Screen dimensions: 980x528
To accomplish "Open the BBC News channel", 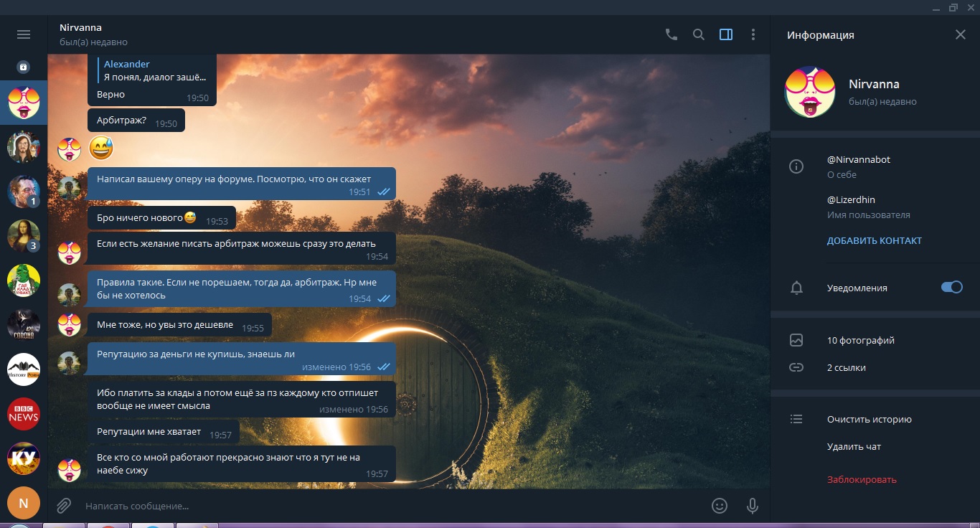I will click(24, 414).
